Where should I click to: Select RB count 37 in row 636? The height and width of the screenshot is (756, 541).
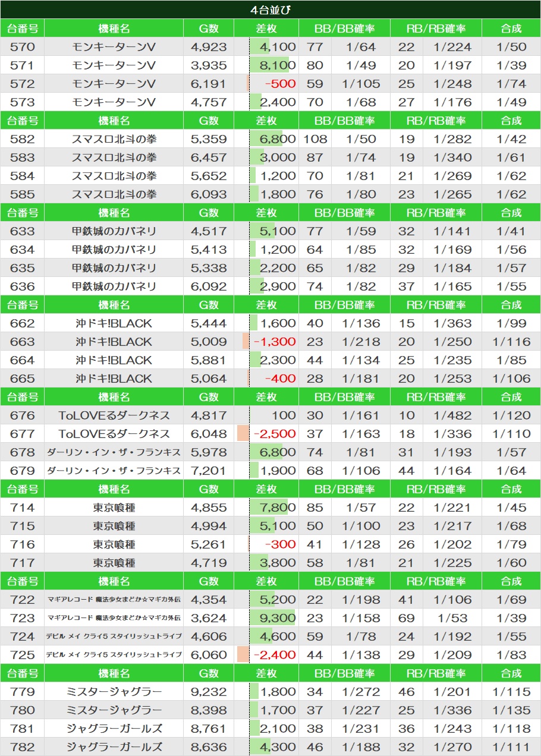click(x=407, y=286)
